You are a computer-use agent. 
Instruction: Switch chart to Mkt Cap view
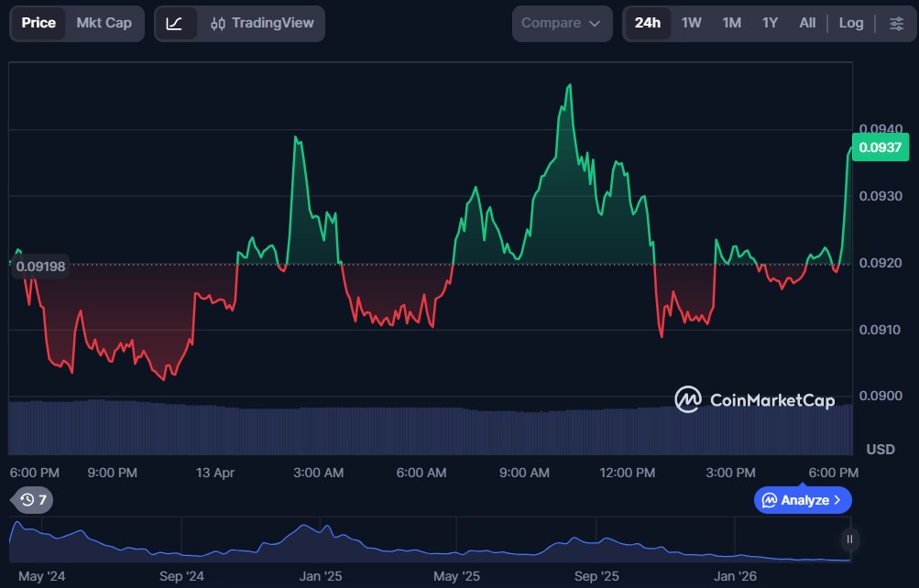click(x=104, y=23)
